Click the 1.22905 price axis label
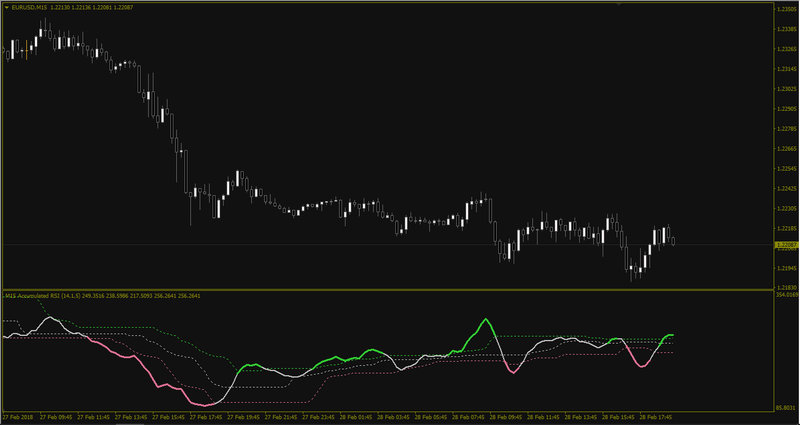 tap(786, 109)
